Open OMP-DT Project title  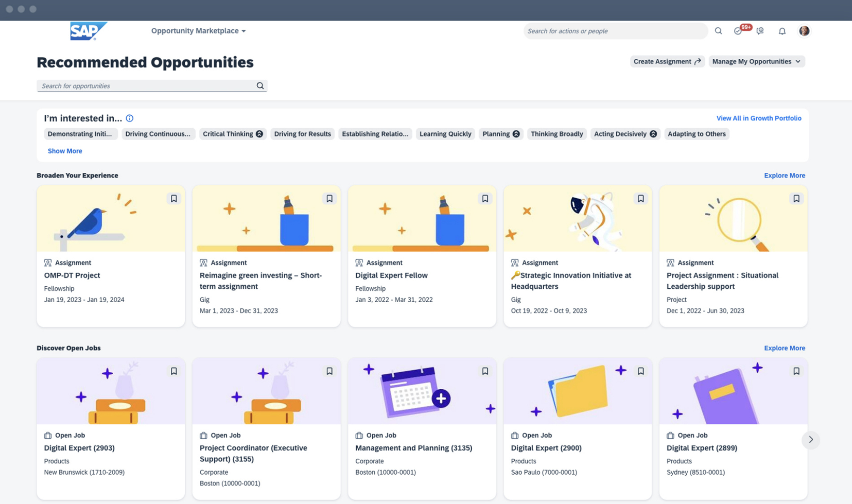(72, 275)
